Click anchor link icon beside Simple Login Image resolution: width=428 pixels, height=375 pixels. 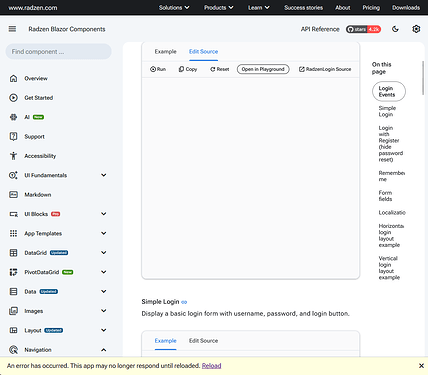click(184, 302)
